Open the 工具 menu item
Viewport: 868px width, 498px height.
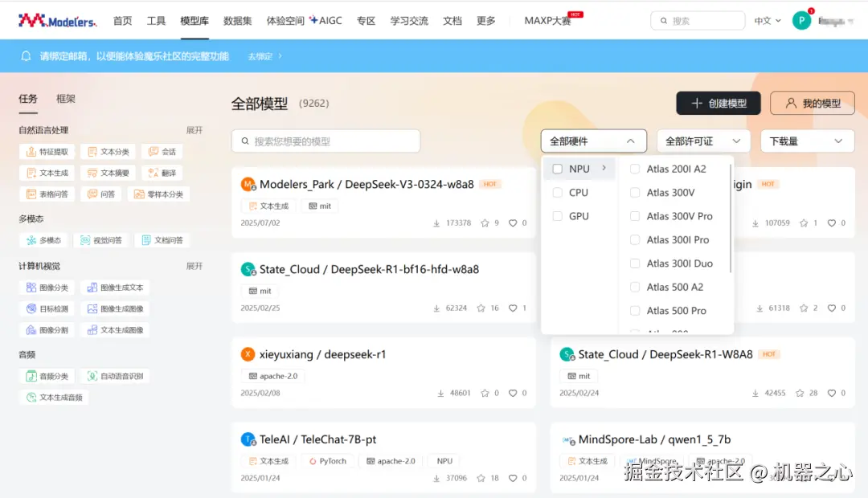(156, 20)
